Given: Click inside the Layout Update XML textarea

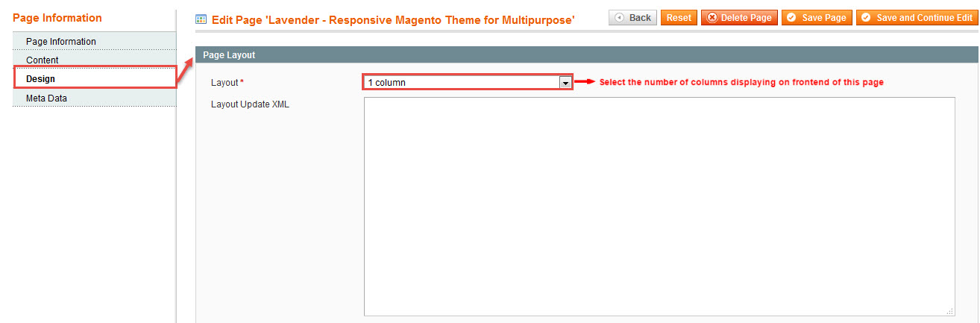Looking at the screenshot, I should (x=659, y=207).
